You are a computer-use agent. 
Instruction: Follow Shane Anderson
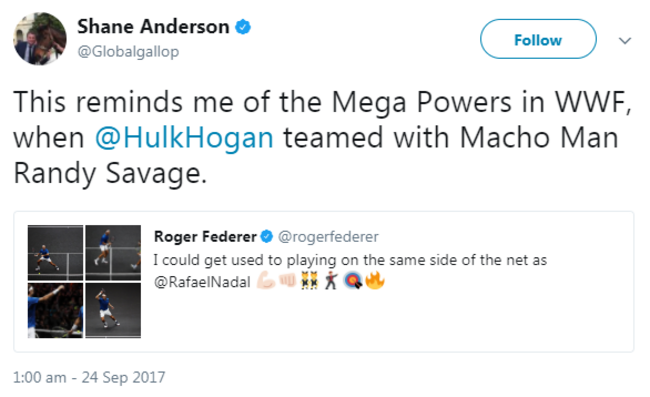point(538,39)
